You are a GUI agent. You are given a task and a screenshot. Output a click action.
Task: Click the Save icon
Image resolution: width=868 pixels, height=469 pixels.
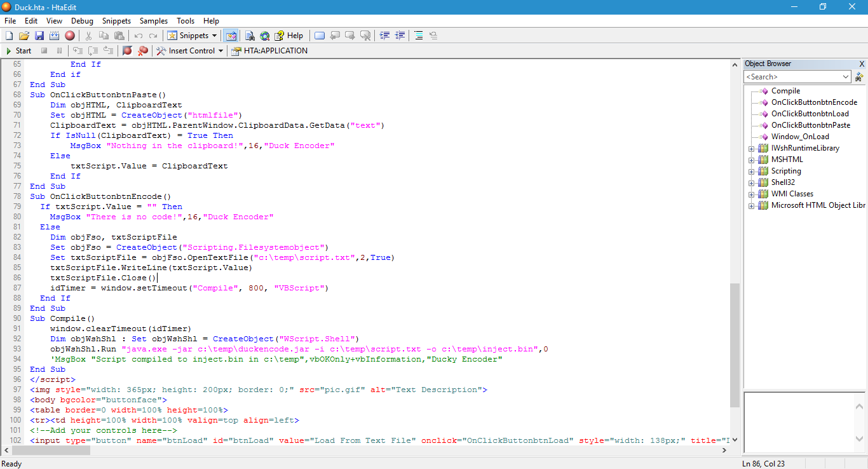point(39,36)
